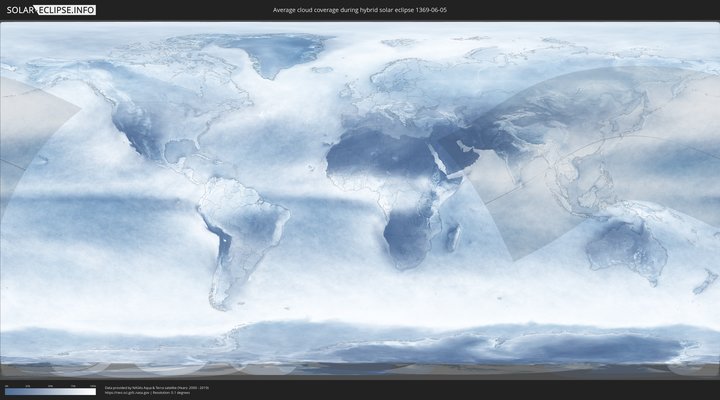
Task: Click the world cloud coverage map image
Action: 360,200
